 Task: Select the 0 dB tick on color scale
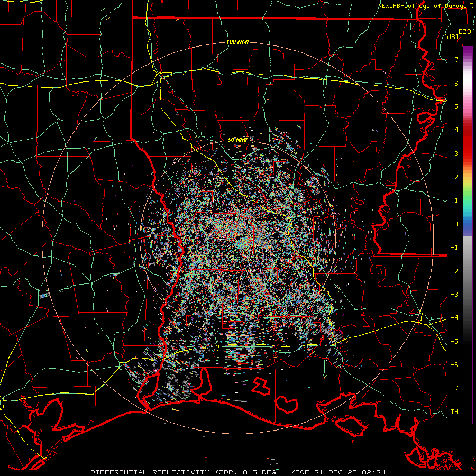pos(456,224)
